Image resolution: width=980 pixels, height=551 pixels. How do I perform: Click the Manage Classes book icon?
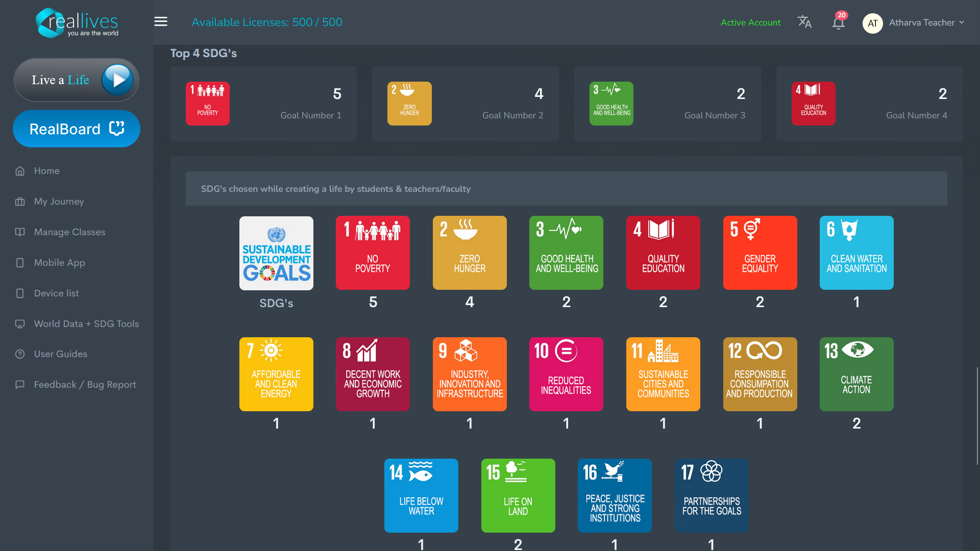[20, 232]
